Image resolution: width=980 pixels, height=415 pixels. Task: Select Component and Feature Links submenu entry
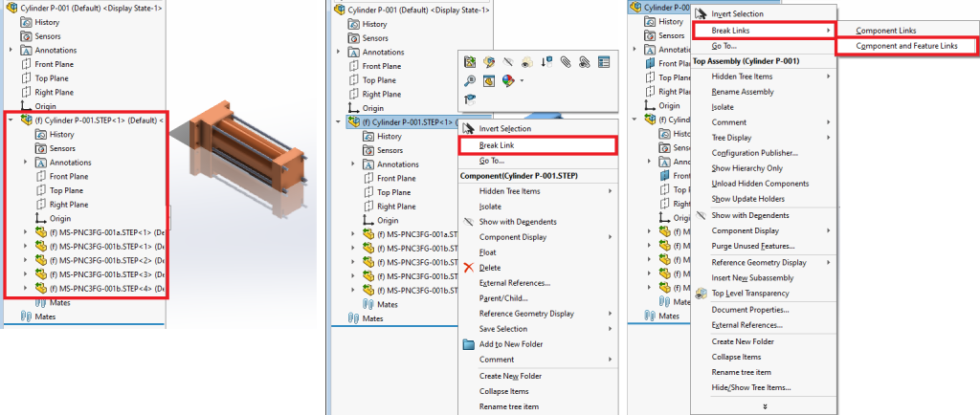pos(905,46)
